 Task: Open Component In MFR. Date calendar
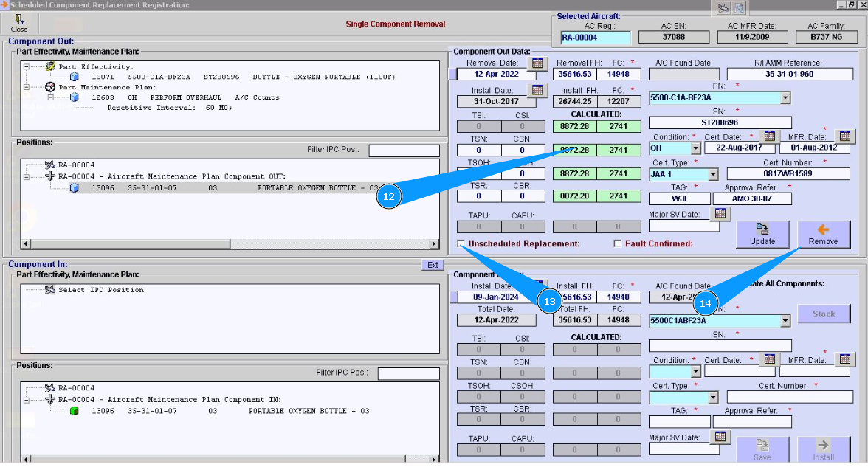click(x=845, y=359)
